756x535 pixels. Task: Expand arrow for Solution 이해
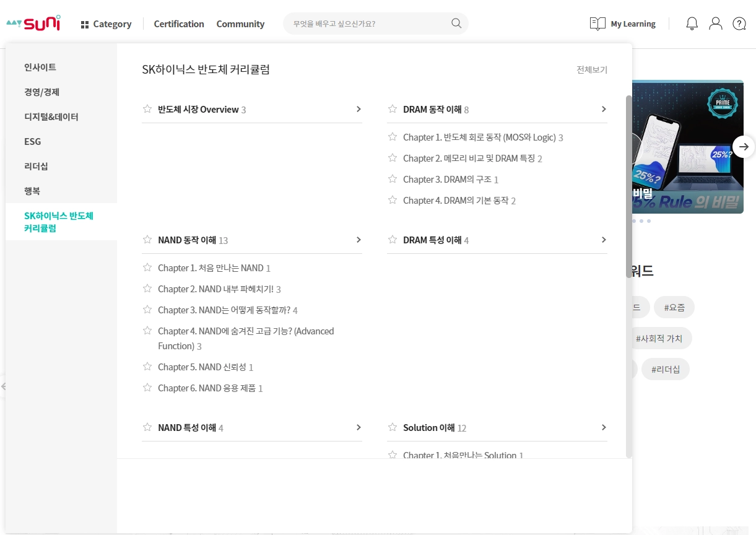pyautogui.click(x=604, y=427)
